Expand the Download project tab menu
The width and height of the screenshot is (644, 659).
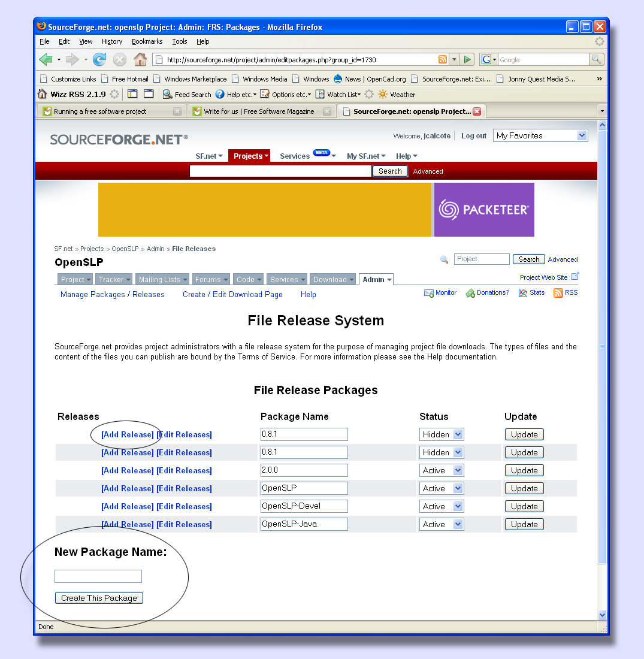(x=333, y=280)
